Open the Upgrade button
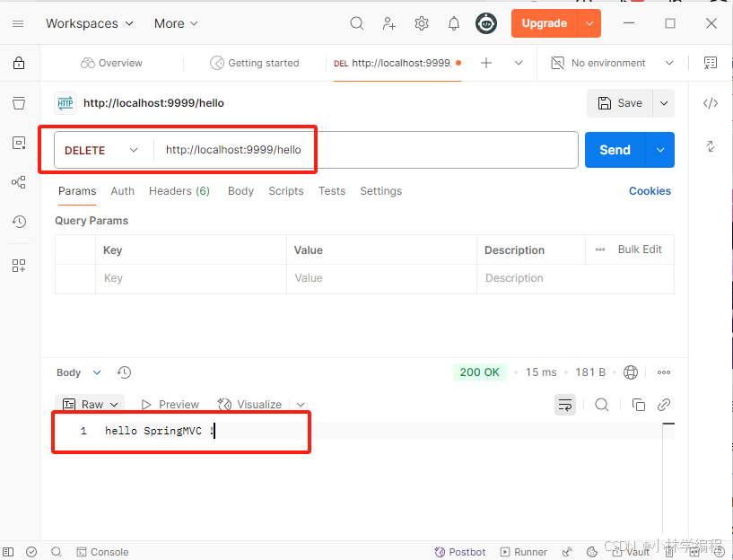733x560 pixels. (x=545, y=23)
